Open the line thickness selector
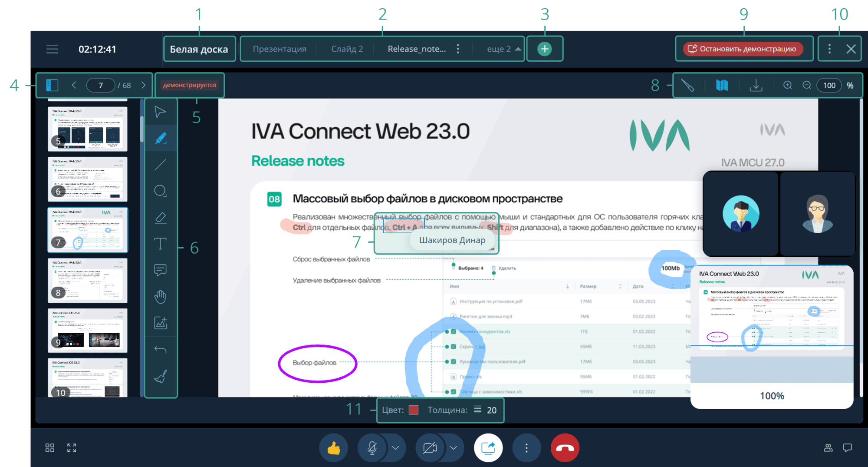This screenshot has height=467, width=868. [485, 410]
